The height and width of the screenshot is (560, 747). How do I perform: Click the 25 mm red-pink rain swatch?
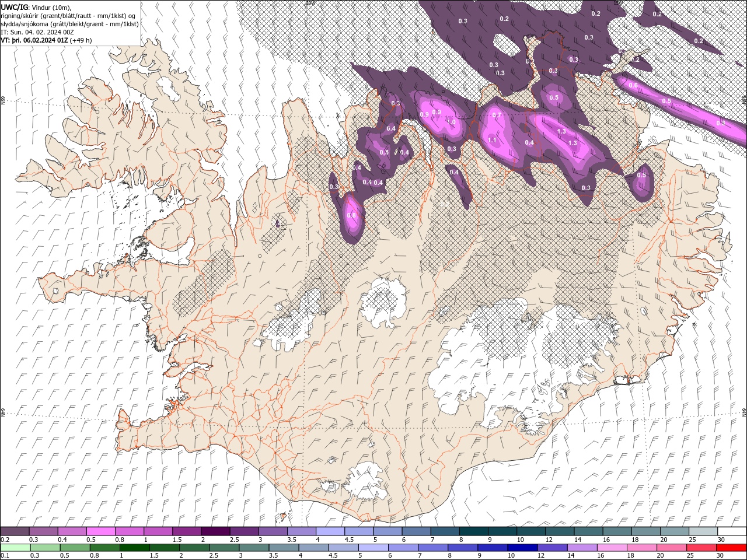[x=700, y=547]
